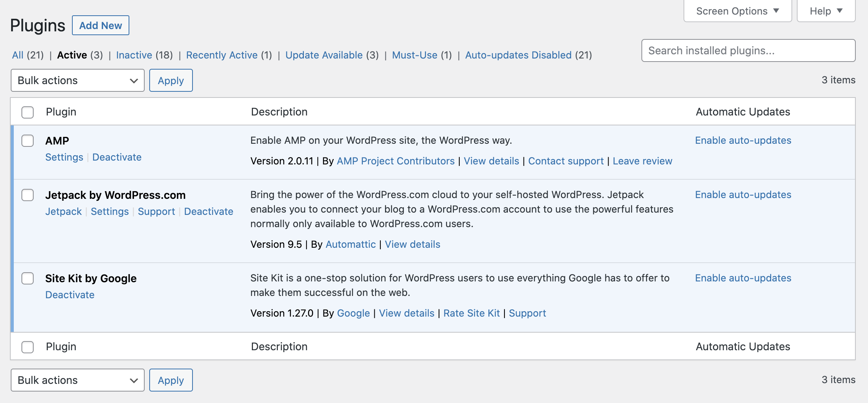868x403 pixels.
Task: Check the Site Kit by Google checkbox
Action: (x=28, y=278)
